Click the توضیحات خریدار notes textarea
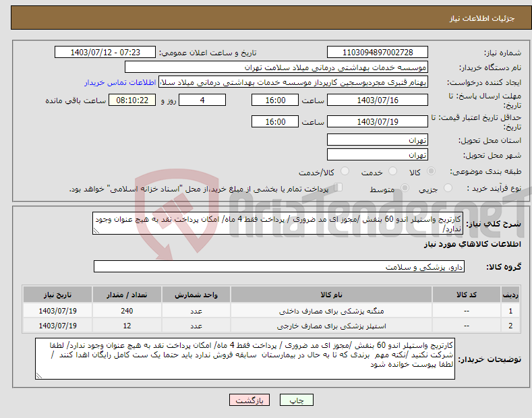The width and height of the screenshot is (532, 418). pyautogui.click(x=245, y=359)
